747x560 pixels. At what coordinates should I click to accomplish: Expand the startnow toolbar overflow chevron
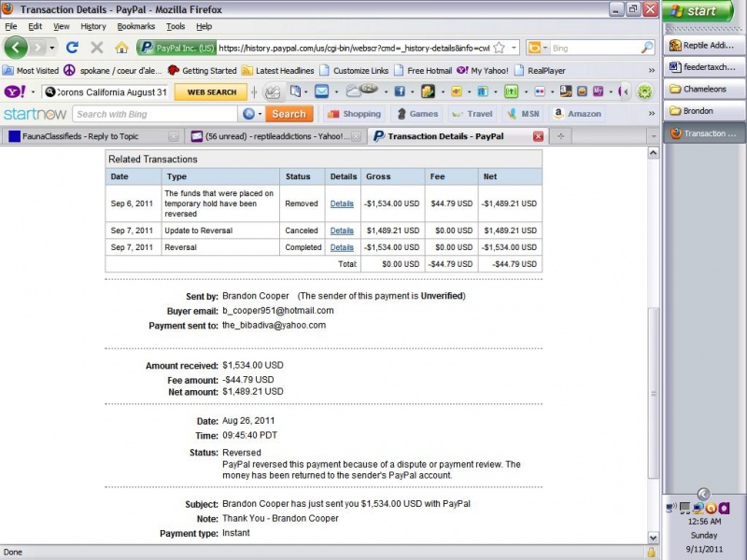(x=651, y=113)
